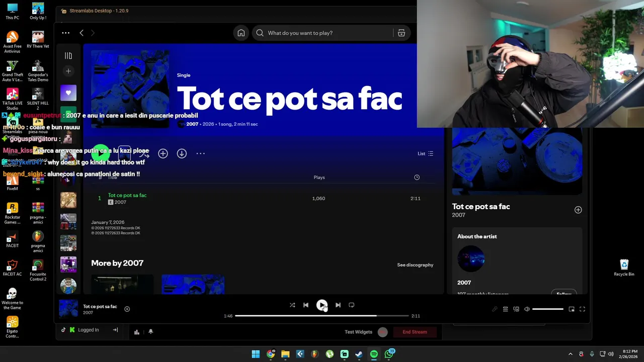Screen dimensions: 644x362
Task: Open WhatsApp from the taskbar
Action: click(389, 354)
